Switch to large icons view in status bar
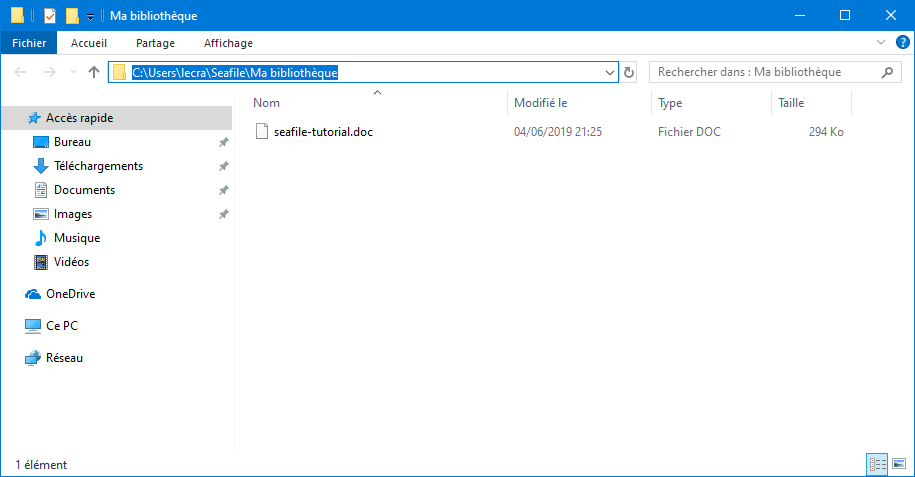This screenshot has height=477, width=915. [899, 464]
